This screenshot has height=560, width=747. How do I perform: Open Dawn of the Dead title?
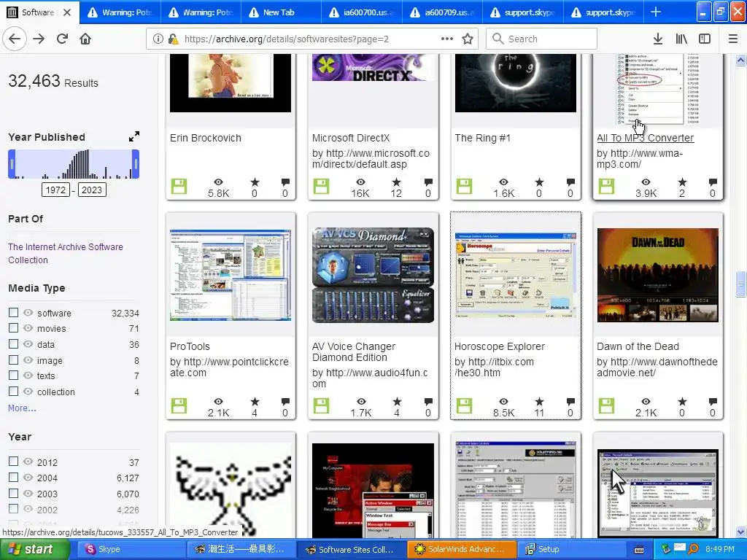coord(638,346)
